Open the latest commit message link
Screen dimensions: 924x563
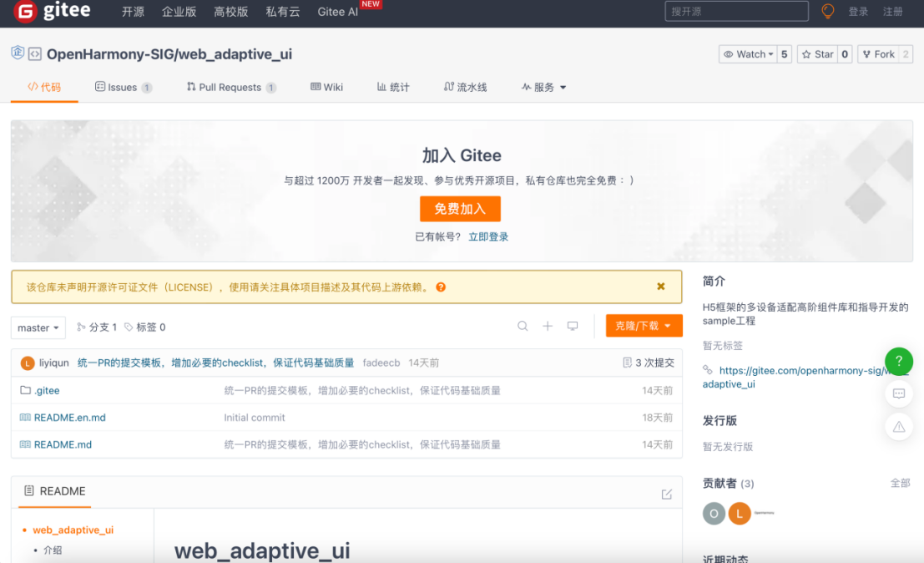click(215, 363)
